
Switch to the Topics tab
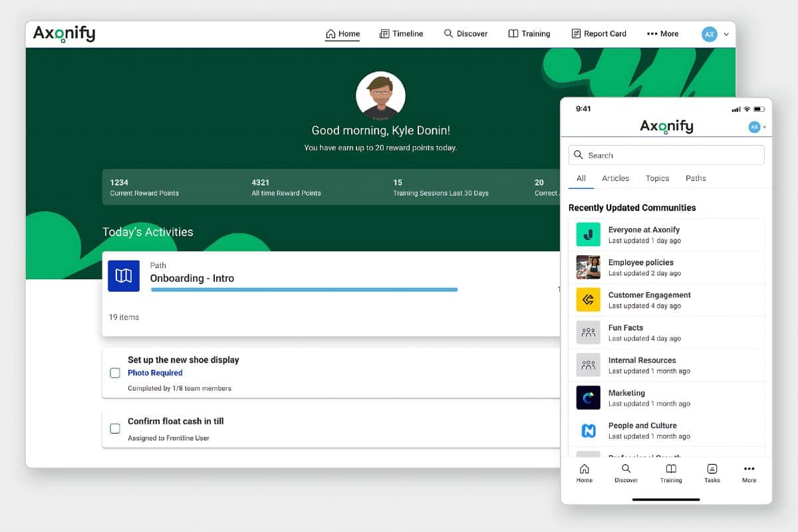pyautogui.click(x=657, y=178)
